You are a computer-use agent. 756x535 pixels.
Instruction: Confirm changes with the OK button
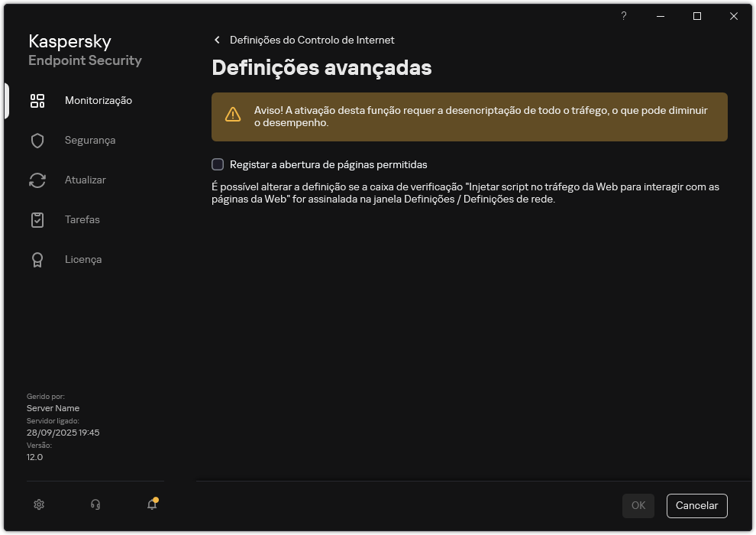638,505
